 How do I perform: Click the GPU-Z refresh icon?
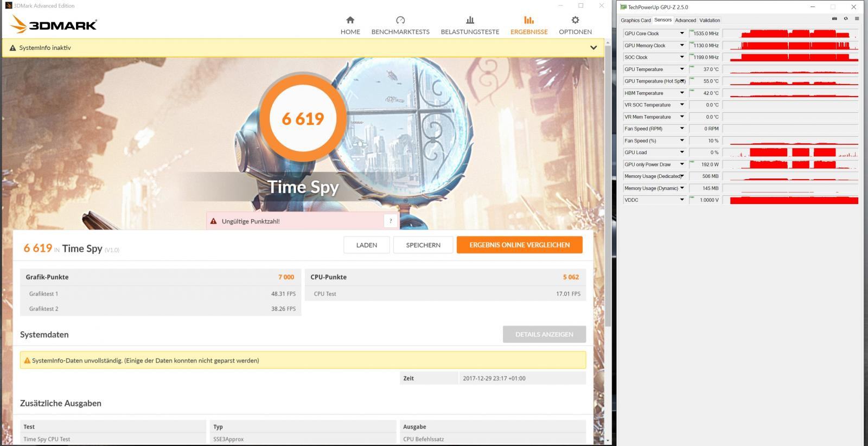pos(845,19)
